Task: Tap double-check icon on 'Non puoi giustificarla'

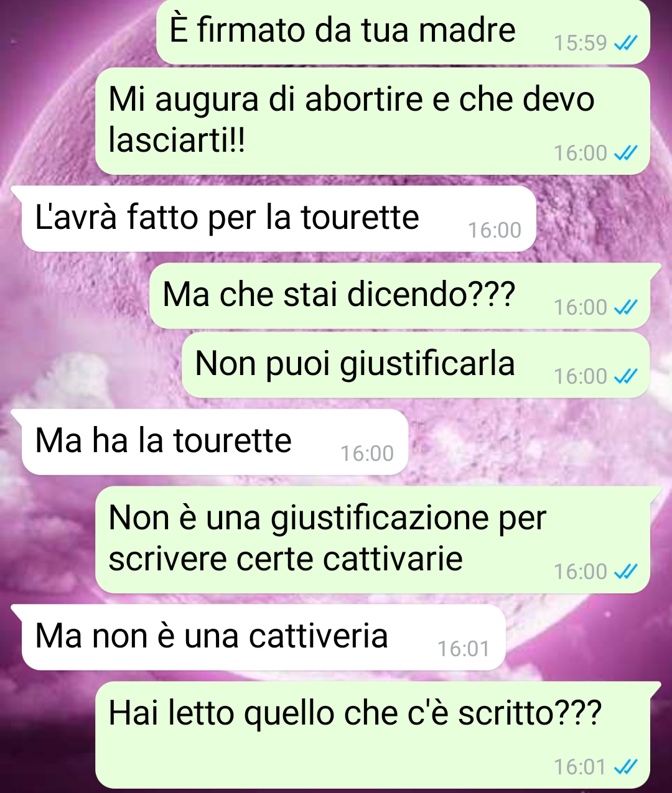Action: [x=625, y=376]
